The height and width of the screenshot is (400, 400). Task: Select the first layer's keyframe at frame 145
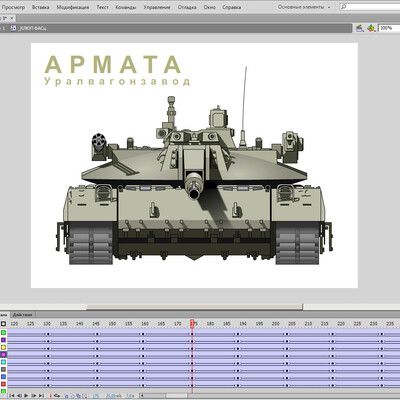point(97,334)
